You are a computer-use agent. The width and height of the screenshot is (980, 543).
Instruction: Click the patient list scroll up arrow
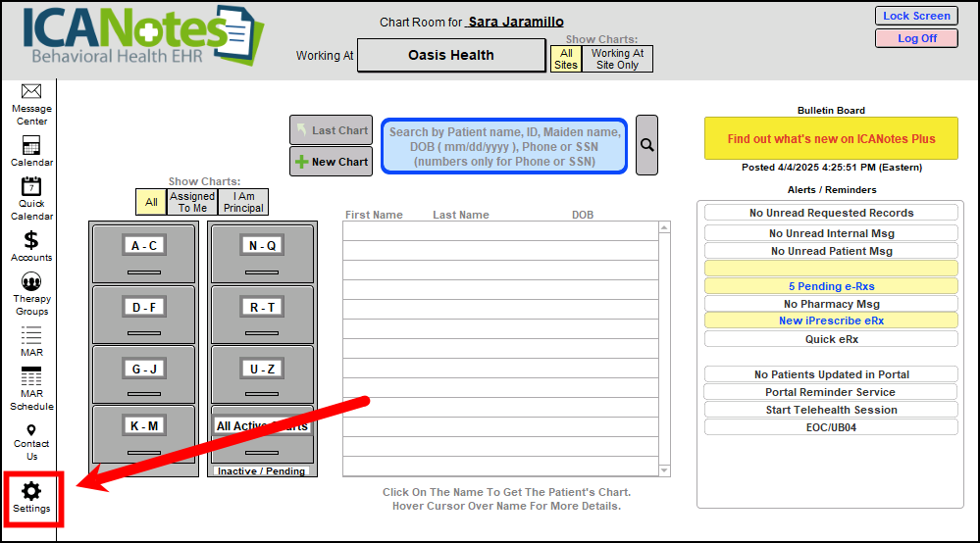(664, 227)
